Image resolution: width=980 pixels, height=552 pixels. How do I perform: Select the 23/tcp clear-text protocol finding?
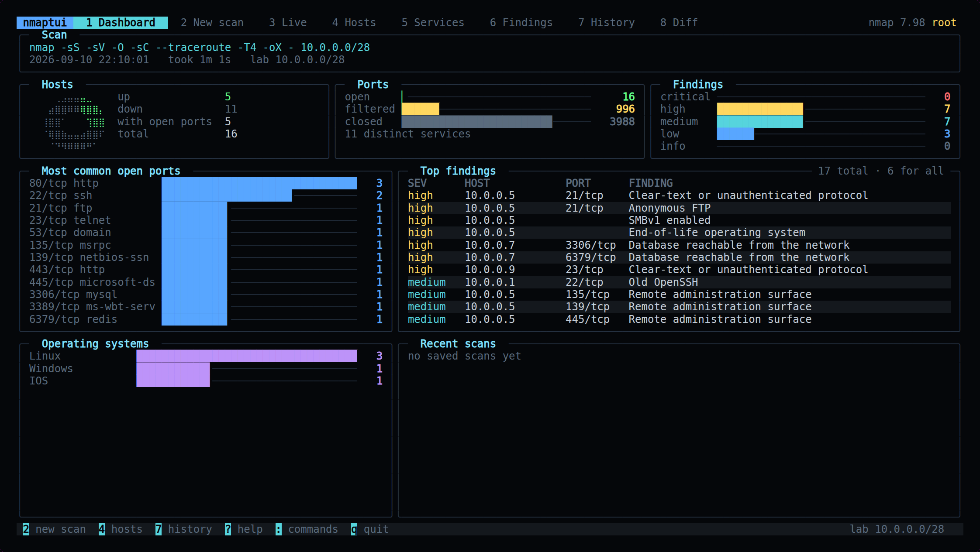[679, 270]
